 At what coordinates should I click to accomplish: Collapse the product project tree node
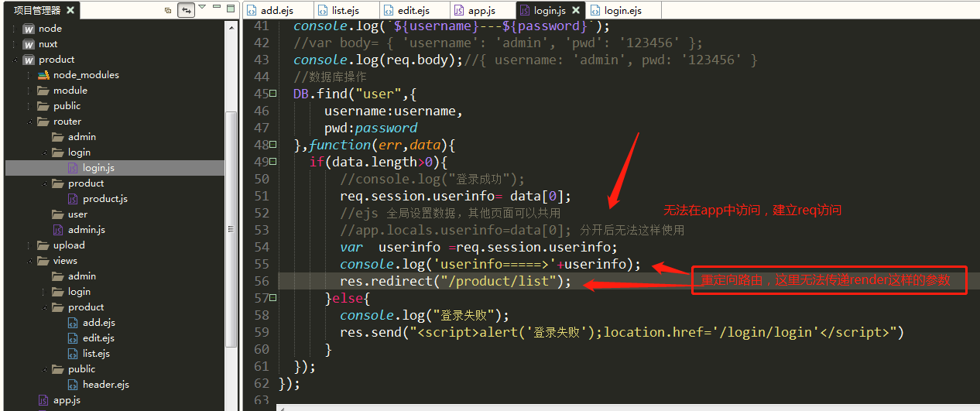click(14, 60)
